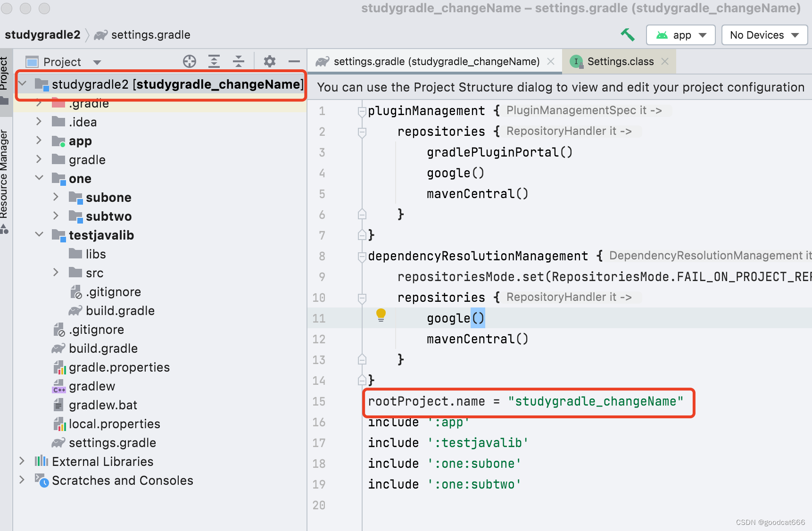Select gradle.properties file
The image size is (812, 531).
coord(111,367)
